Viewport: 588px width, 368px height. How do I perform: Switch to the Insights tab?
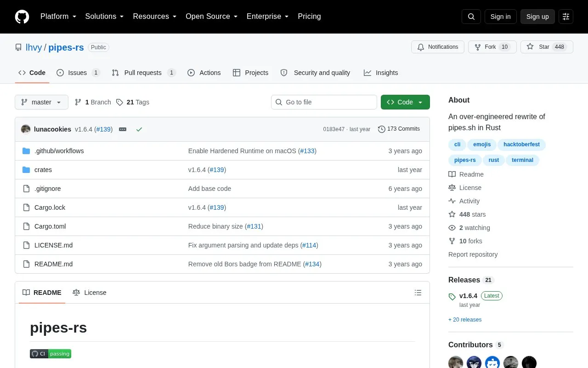pos(381,73)
